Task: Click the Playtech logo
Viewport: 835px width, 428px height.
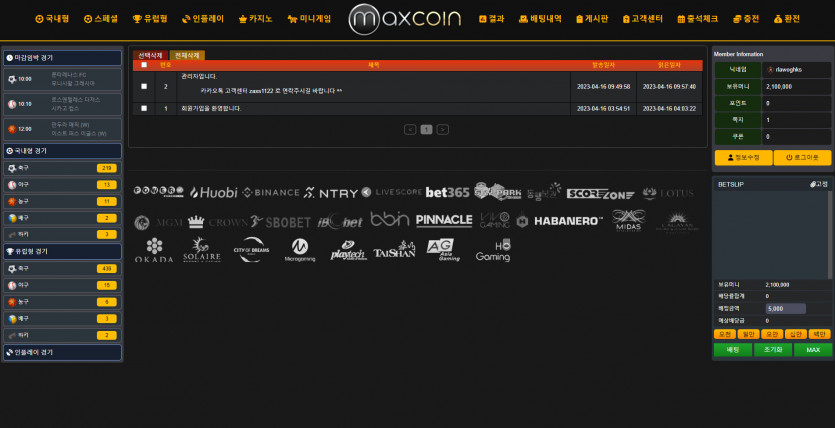Action: (348, 249)
